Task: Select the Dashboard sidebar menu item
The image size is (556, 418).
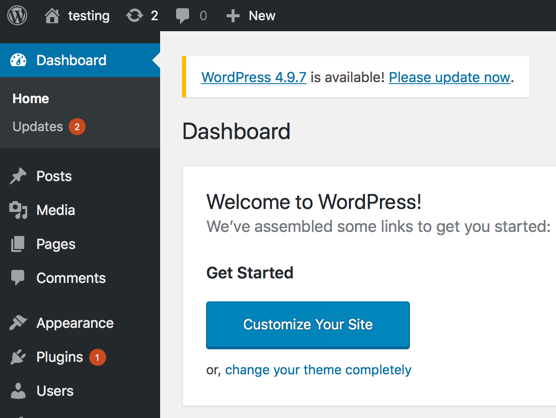Action: (x=80, y=60)
